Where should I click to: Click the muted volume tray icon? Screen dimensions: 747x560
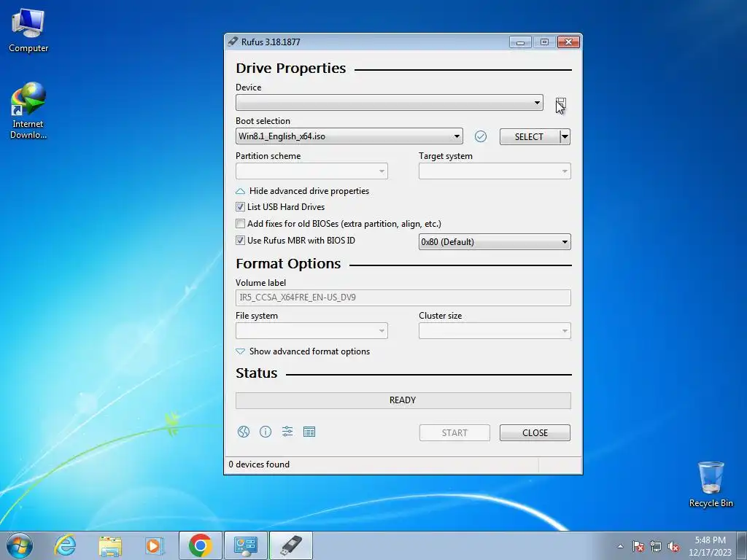[x=673, y=546]
